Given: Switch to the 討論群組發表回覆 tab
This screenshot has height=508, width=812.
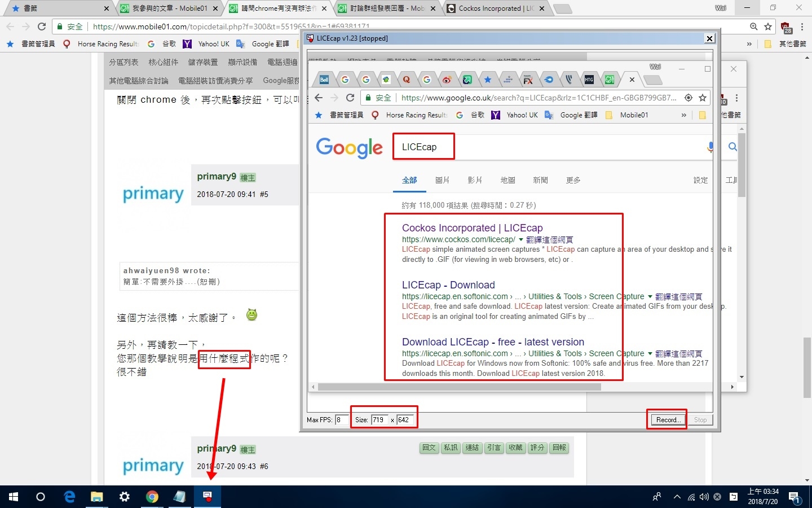Looking at the screenshot, I should [x=387, y=8].
